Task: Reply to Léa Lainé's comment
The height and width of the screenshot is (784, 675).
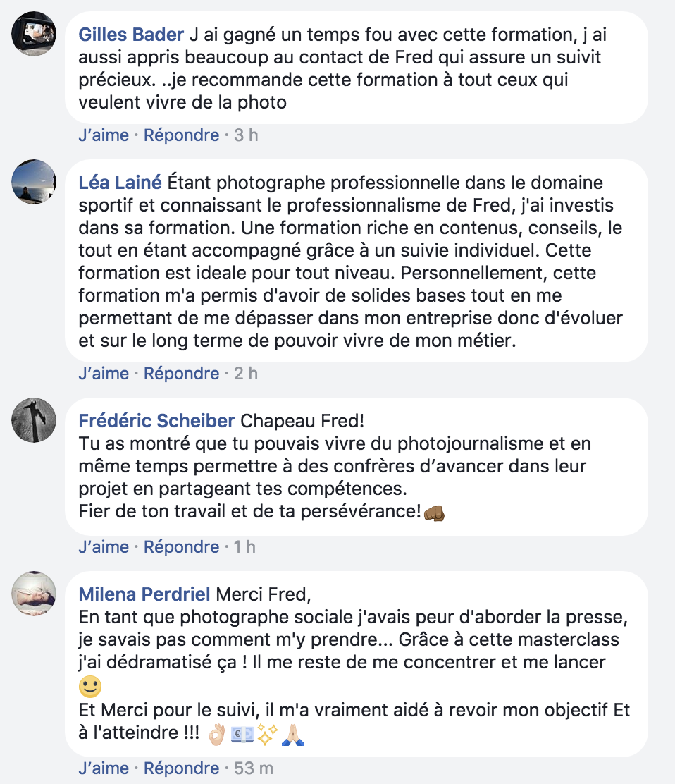Action: [x=182, y=373]
